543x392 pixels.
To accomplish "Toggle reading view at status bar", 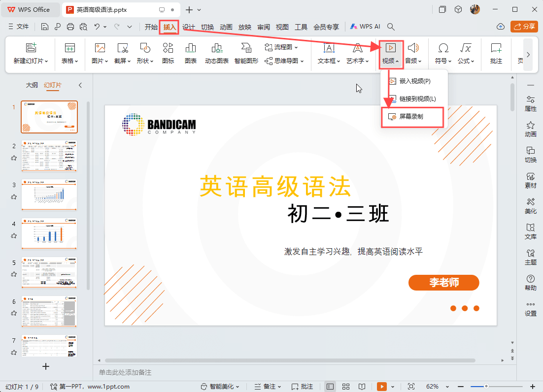I will coord(362,386).
